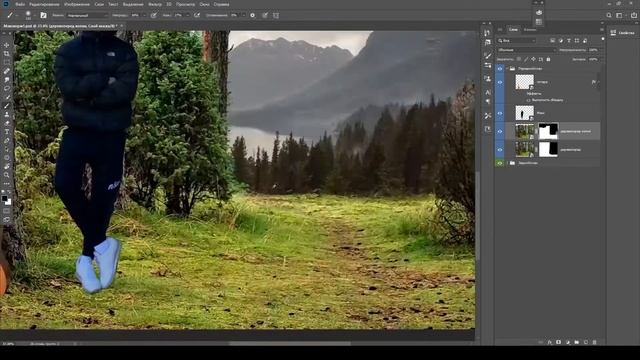Toggle visibility of green-marked bottom group

tap(500, 163)
